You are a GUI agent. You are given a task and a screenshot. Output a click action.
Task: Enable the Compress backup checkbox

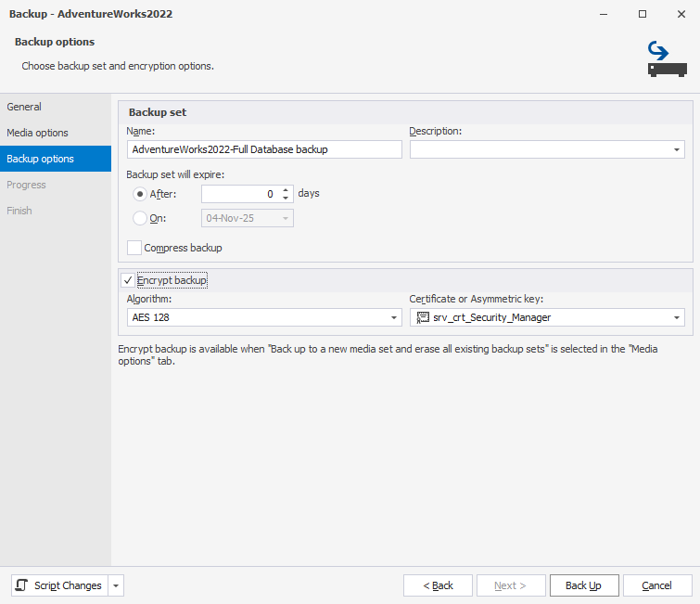coord(134,248)
